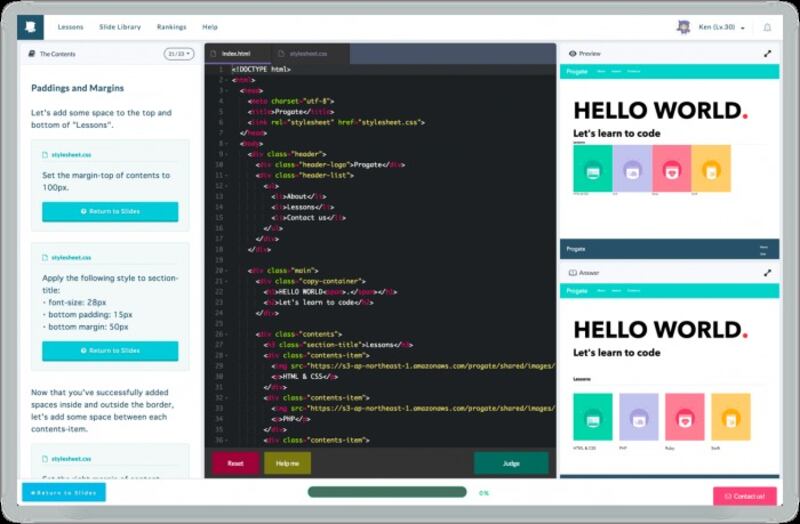
Task: Click the red Reset button
Action: tap(235, 463)
